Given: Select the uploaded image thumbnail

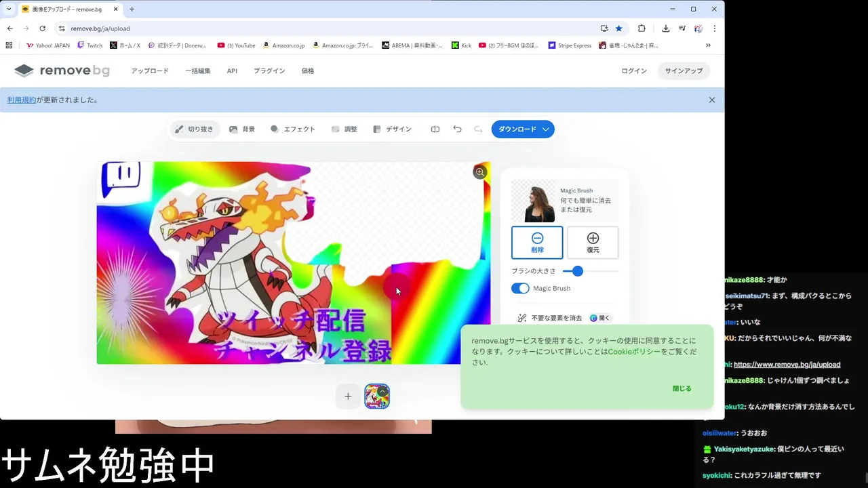Looking at the screenshot, I should click(x=377, y=396).
